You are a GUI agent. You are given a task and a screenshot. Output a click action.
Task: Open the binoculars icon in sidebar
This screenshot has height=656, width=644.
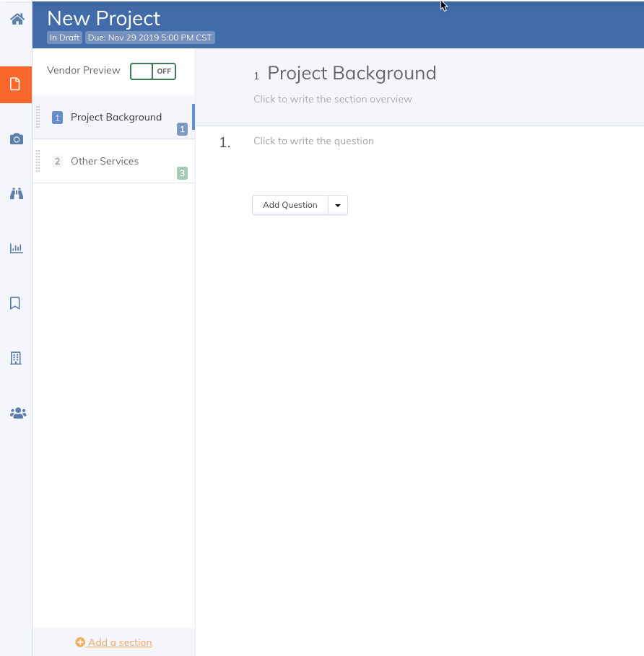pos(17,193)
